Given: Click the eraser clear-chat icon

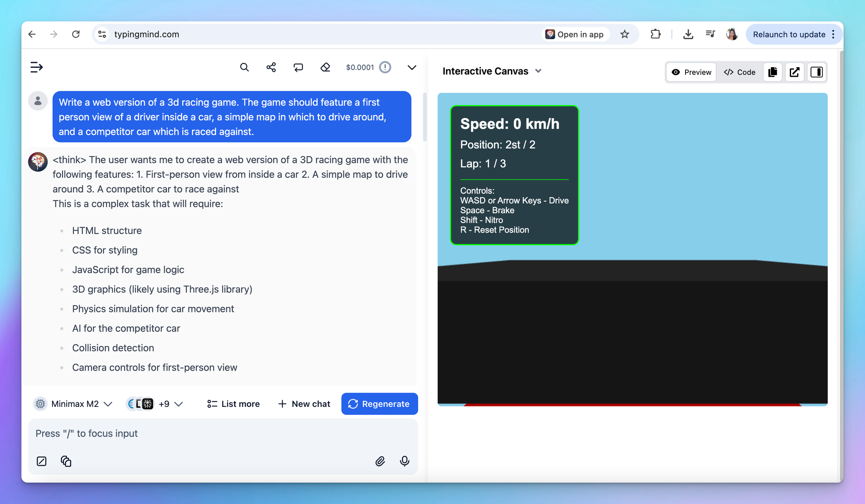Looking at the screenshot, I should click(325, 68).
